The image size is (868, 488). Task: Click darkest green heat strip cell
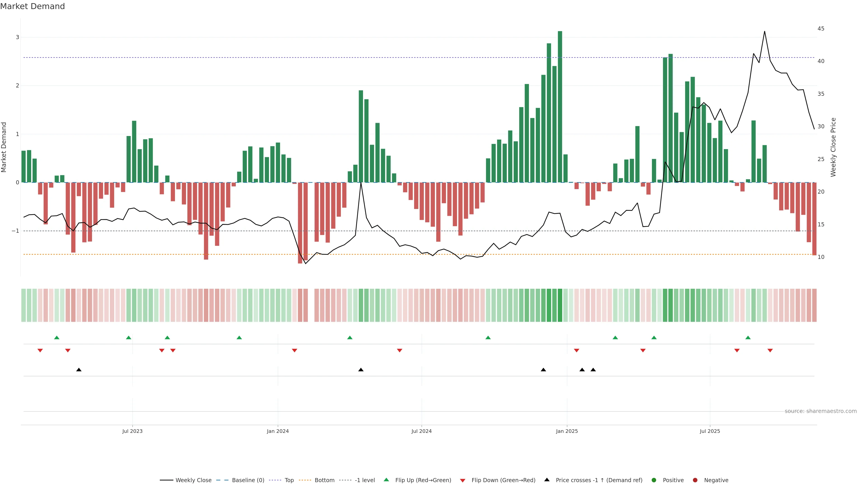coord(560,305)
